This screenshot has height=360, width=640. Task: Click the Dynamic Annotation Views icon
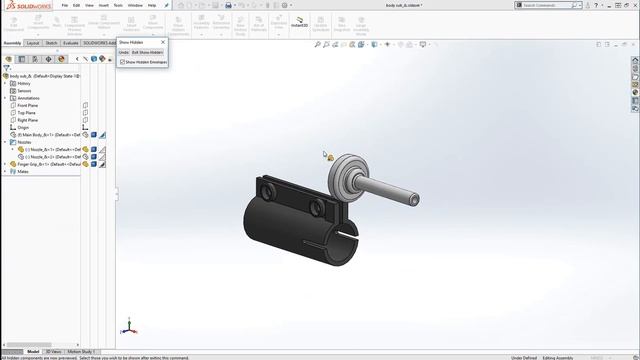click(x=352, y=44)
